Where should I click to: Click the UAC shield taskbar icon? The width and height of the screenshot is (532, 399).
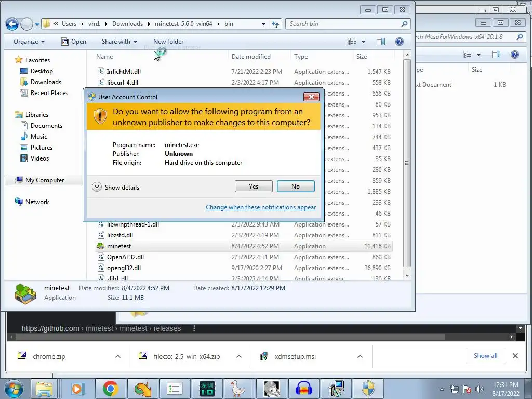coord(368,389)
